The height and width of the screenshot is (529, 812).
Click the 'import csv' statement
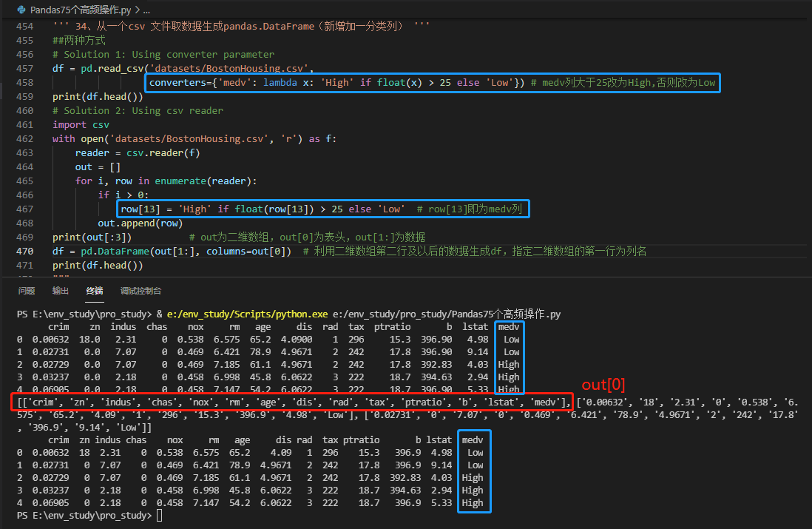point(81,124)
